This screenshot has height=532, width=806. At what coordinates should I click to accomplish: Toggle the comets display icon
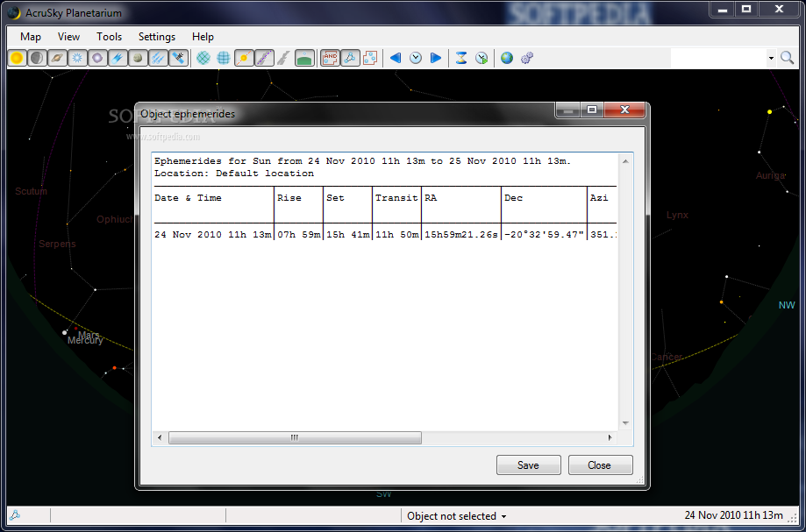pos(118,58)
